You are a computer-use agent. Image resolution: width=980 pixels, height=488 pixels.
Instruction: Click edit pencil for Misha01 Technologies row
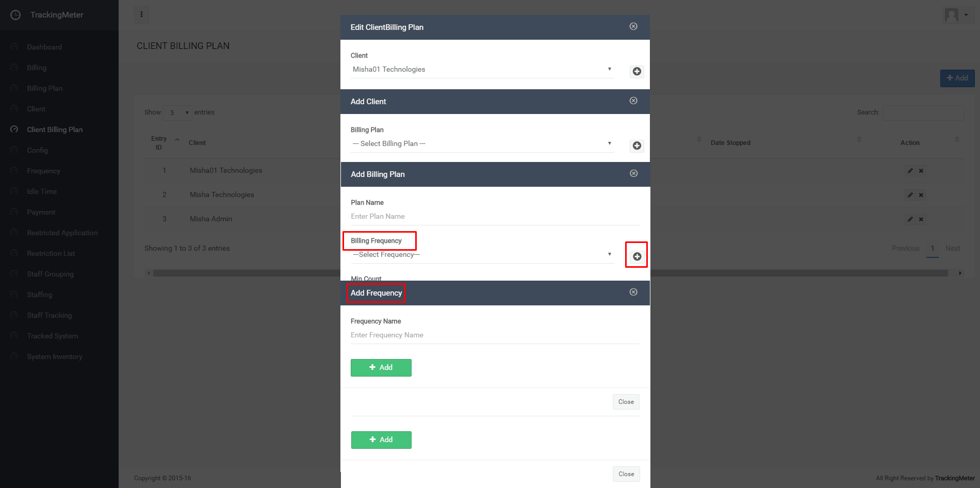[x=910, y=171]
